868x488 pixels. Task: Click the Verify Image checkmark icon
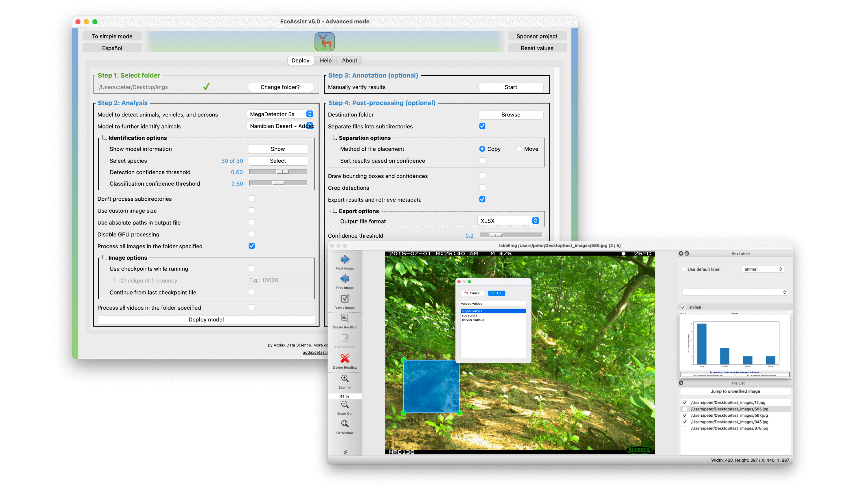point(345,298)
